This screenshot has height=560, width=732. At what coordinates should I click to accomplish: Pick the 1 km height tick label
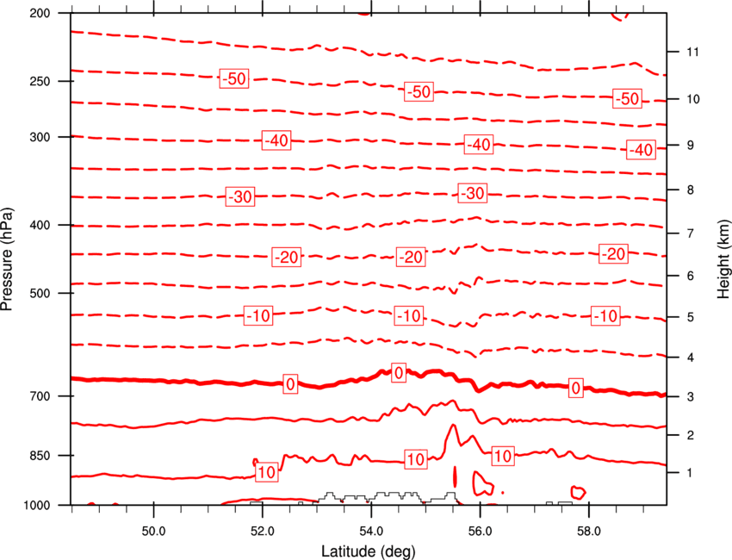pyautogui.click(x=690, y=473)
